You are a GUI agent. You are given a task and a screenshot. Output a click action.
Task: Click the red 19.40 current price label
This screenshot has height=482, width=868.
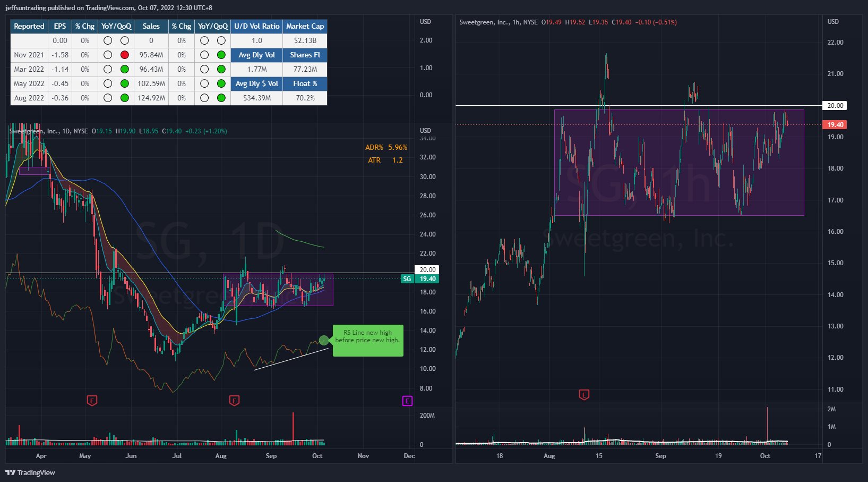(835, 124)
